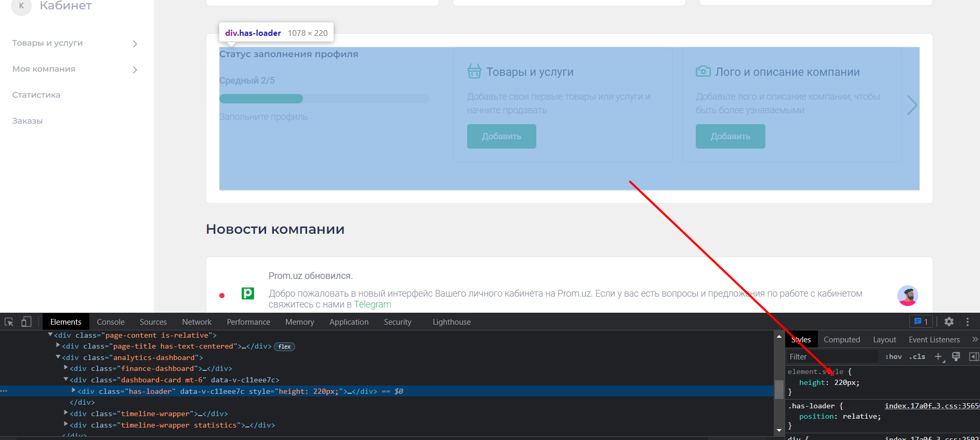Open DevTools settings gear

click(x=949, y=322)
